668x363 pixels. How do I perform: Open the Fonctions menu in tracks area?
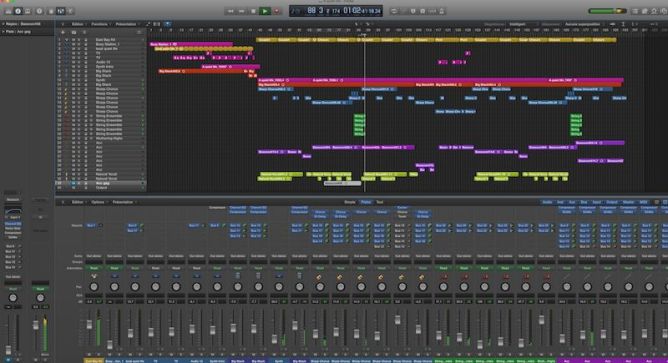pos(99,24)
